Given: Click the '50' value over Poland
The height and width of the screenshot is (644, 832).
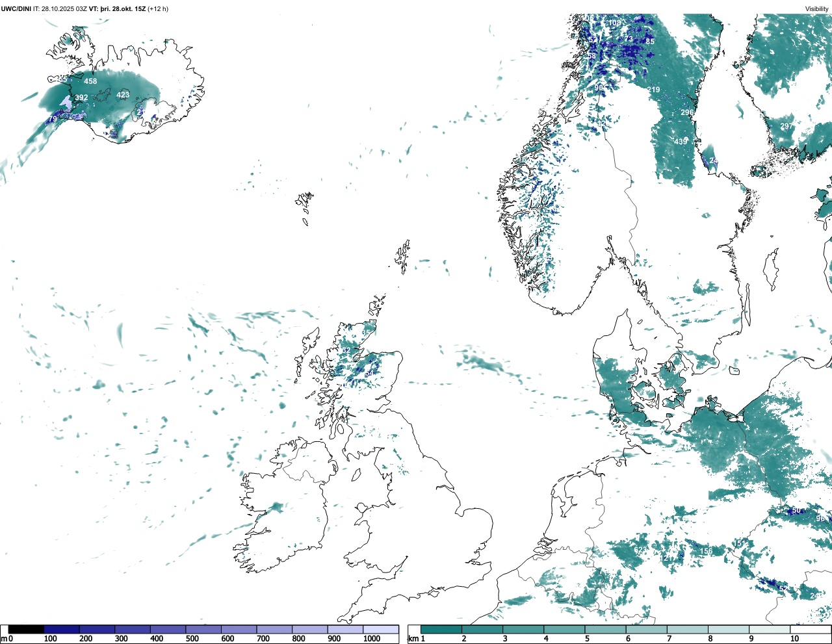Looking at the screenshot, I should [x=796, y=511].
